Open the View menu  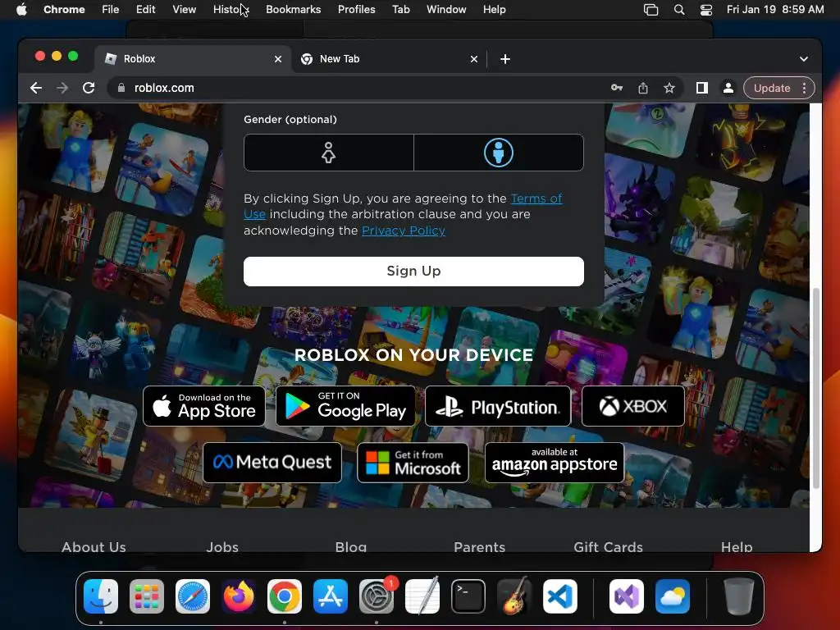point(184,10)
